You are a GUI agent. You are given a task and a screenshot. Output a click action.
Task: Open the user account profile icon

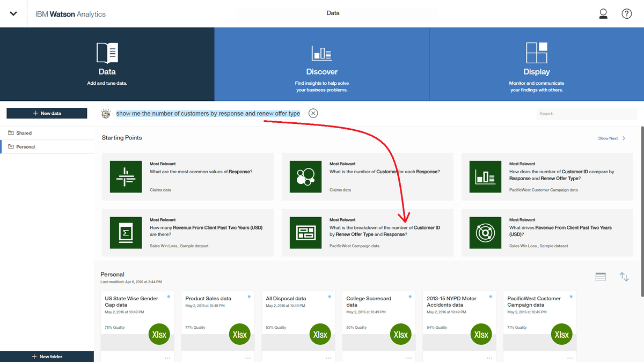(x=603, y=14)
